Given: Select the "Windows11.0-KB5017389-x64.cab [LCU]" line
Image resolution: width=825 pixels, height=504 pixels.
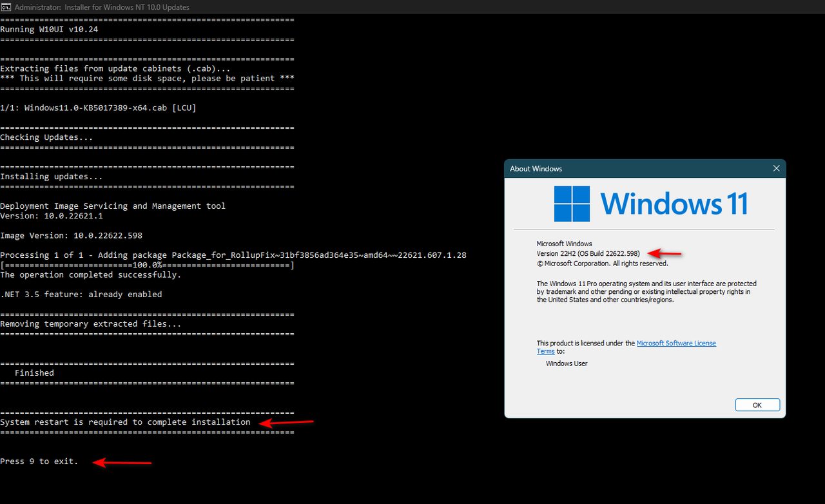Looking at the screenshot, I should tap(98, 108).
